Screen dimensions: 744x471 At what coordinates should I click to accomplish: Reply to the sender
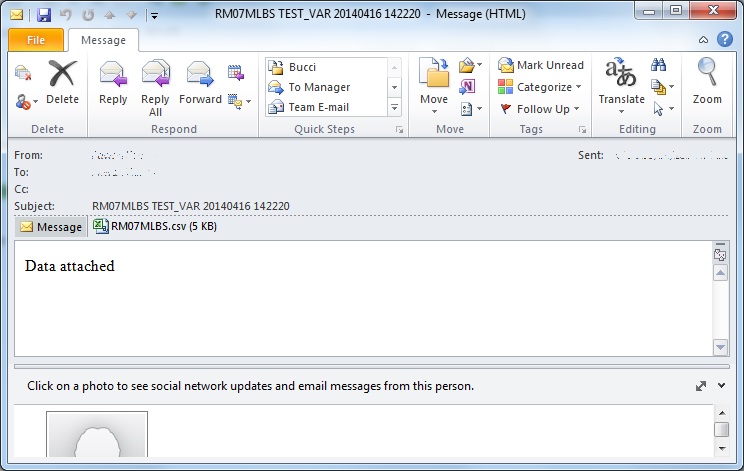tap(113, 83)
